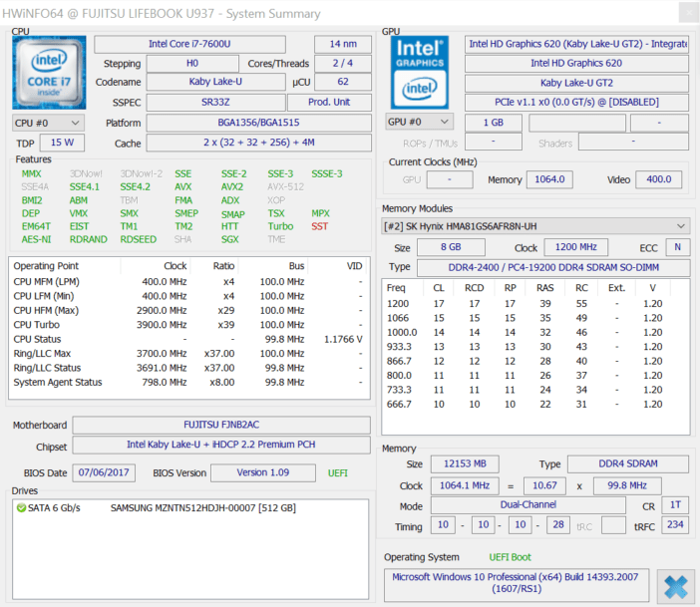Expand the SK Hynix memory module dropdown
The width and height of the screenshot is (700, 607).
(535, 226)
